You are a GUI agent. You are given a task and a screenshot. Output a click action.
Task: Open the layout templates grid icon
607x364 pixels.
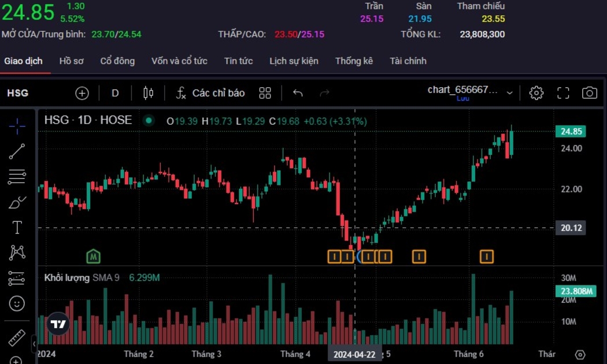click(x=265, y=93)
